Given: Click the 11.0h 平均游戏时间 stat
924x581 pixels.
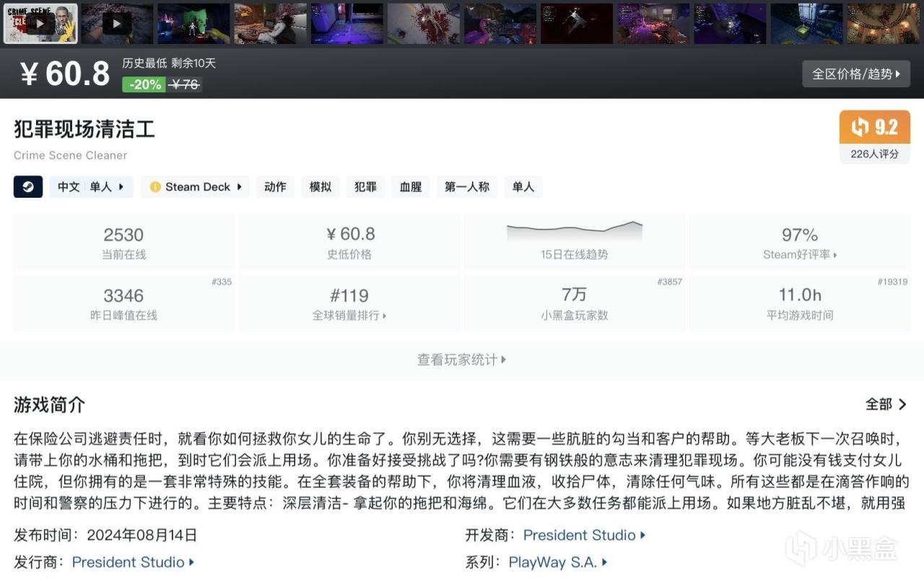Looking at the screenshot, I should click(800, 303).
